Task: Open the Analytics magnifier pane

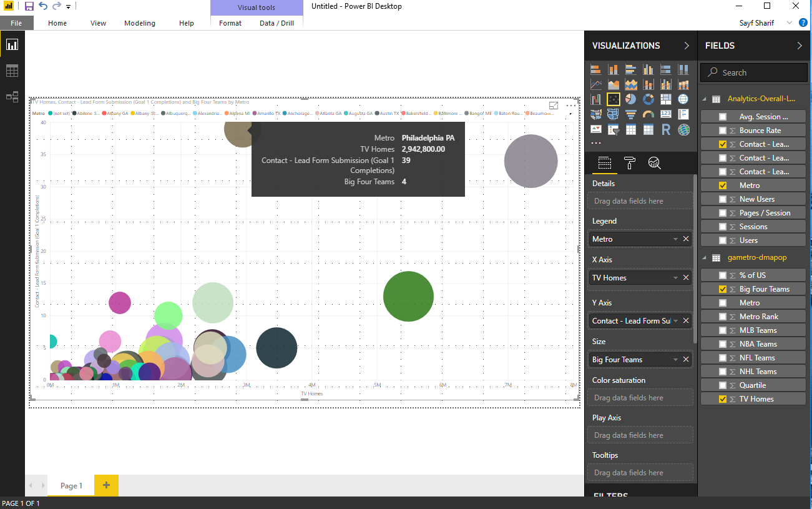Action: click(654, 163)
